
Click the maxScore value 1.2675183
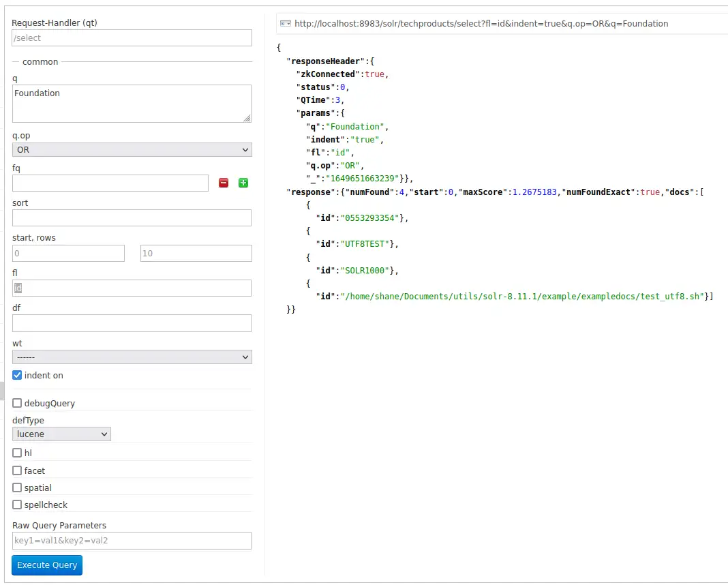(x=534, y=192)
